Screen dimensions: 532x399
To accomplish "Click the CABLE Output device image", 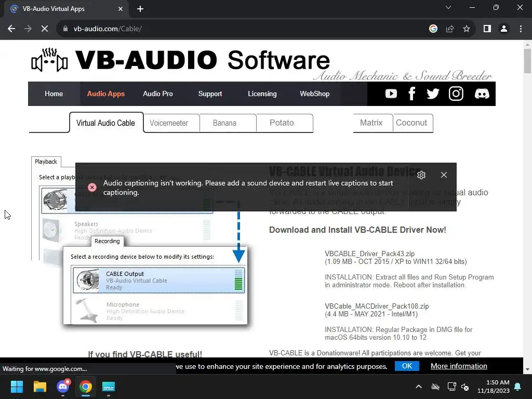I will (87, 280).
